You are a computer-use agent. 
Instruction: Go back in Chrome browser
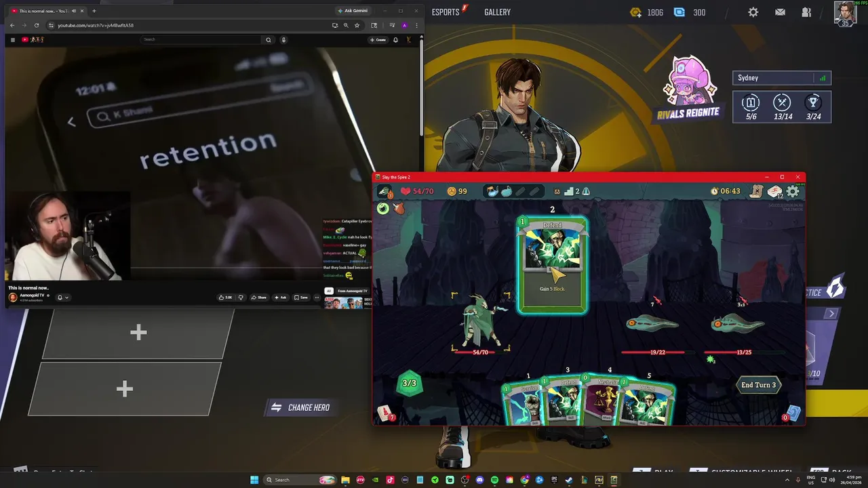12,25
